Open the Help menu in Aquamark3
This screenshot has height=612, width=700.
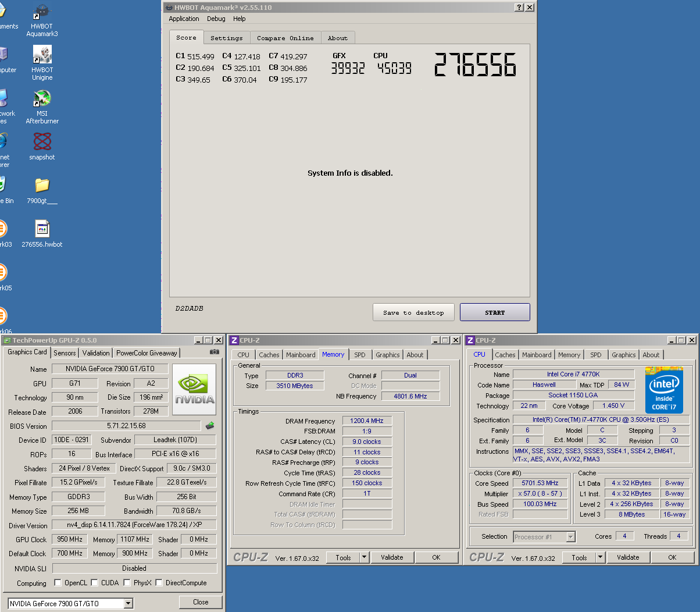(x=240, y=19)
